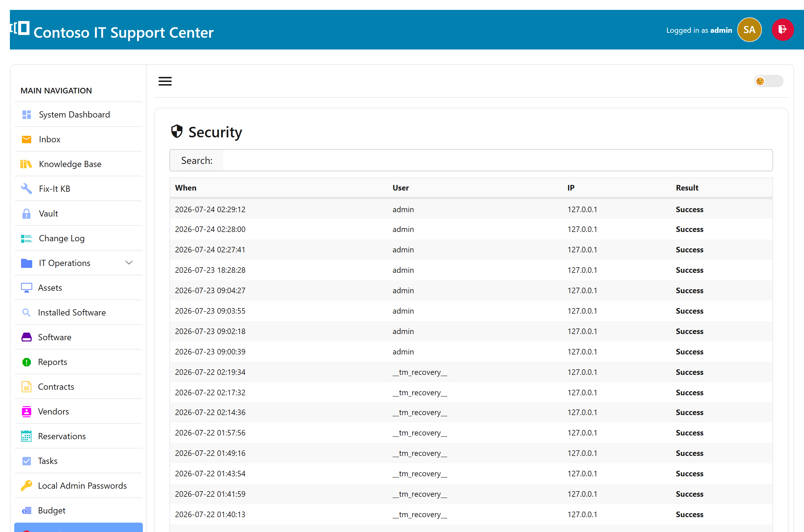The image size is (804, 532).
Task: Click the Inbox envelope icon
Action: point(27,139)
